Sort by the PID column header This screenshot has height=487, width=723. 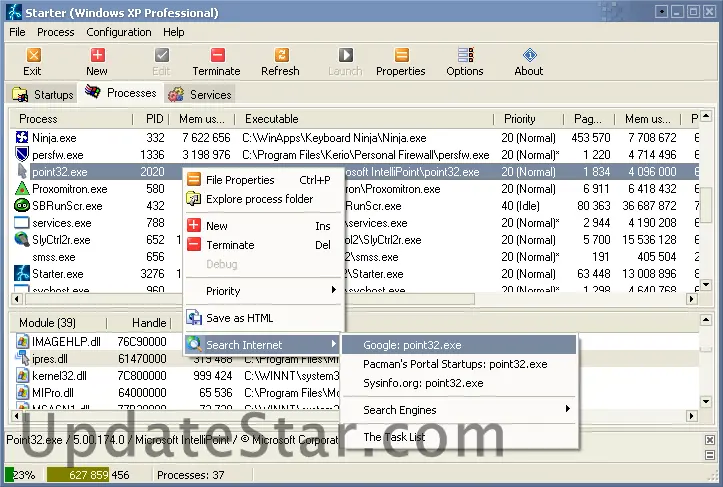coord(151,119)
